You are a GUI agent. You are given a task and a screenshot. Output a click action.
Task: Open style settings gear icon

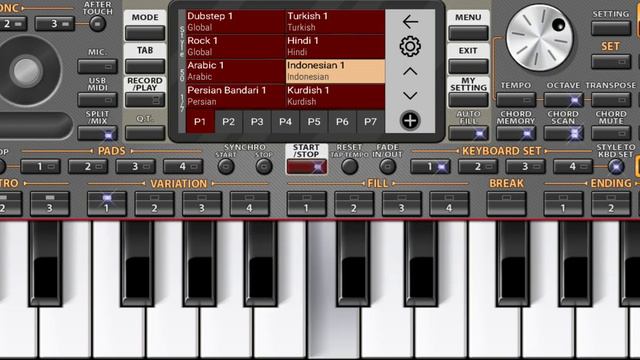(410, 46)
